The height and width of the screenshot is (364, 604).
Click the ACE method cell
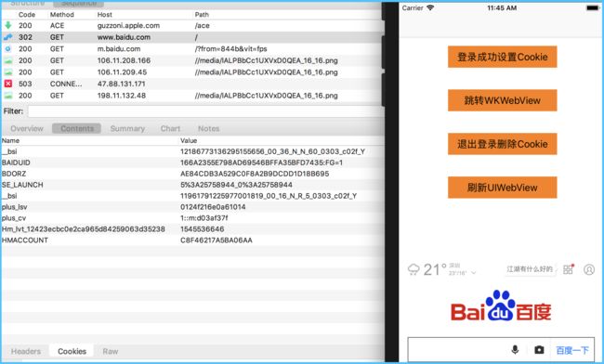pos(57,25)
